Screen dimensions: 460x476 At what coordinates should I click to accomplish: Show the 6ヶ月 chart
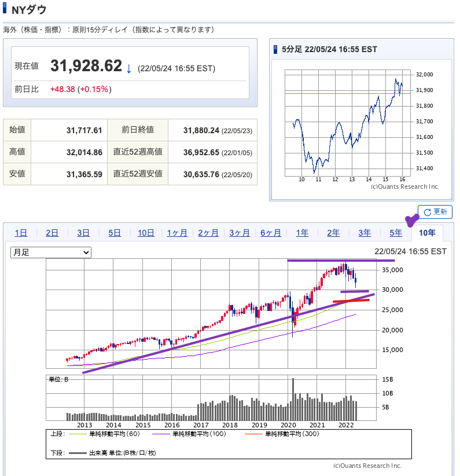tap(271, 233)
